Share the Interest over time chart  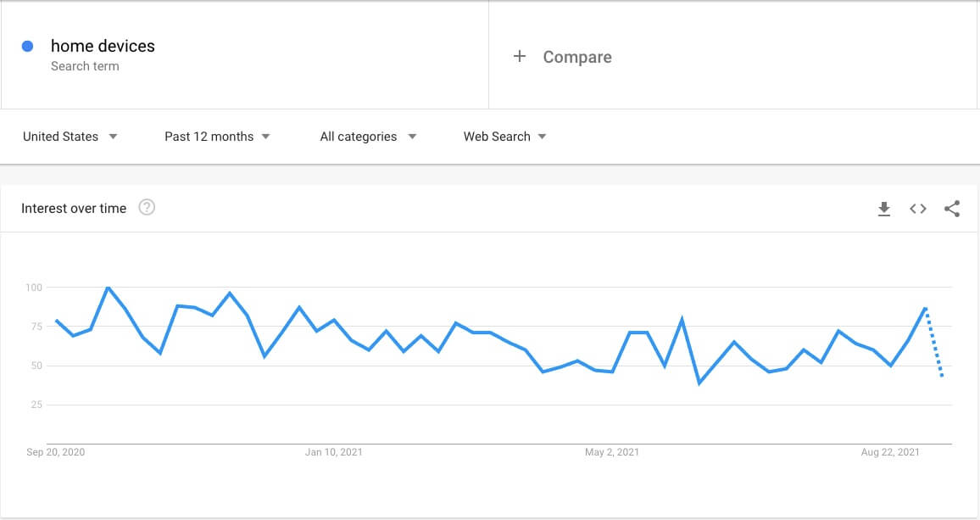[x=952, y=209]
